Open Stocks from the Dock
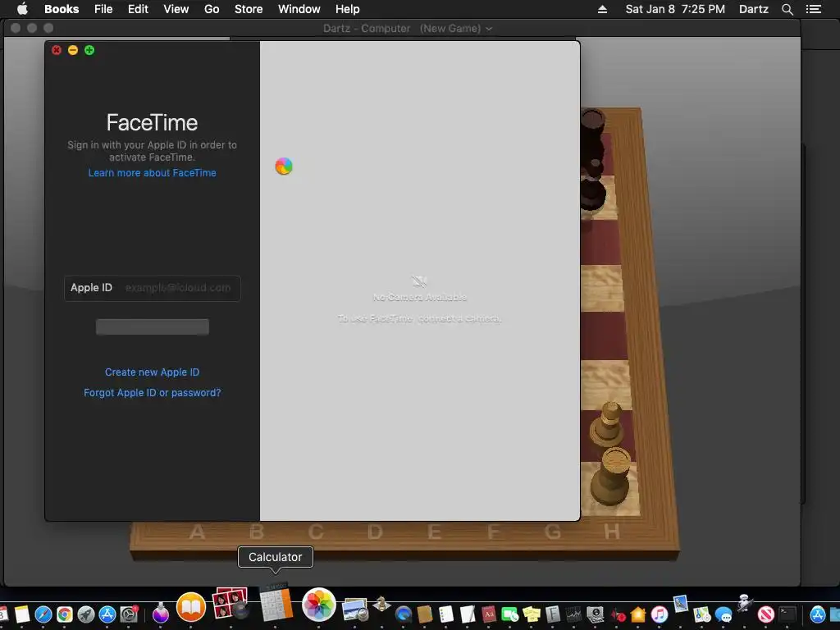The width and height of the screenshot is (840, 630). tap(573, 614)
